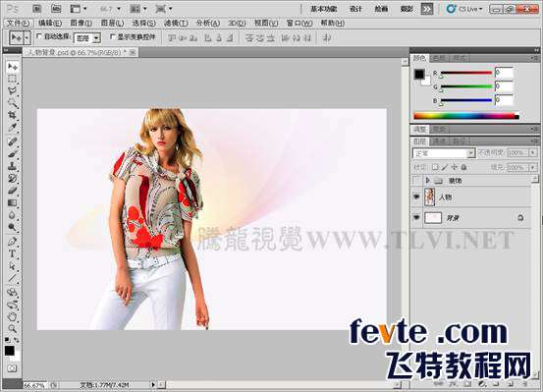543x392 pixels.
Task: Open Mini Bridge from the application bar
Action: point(56,9)
